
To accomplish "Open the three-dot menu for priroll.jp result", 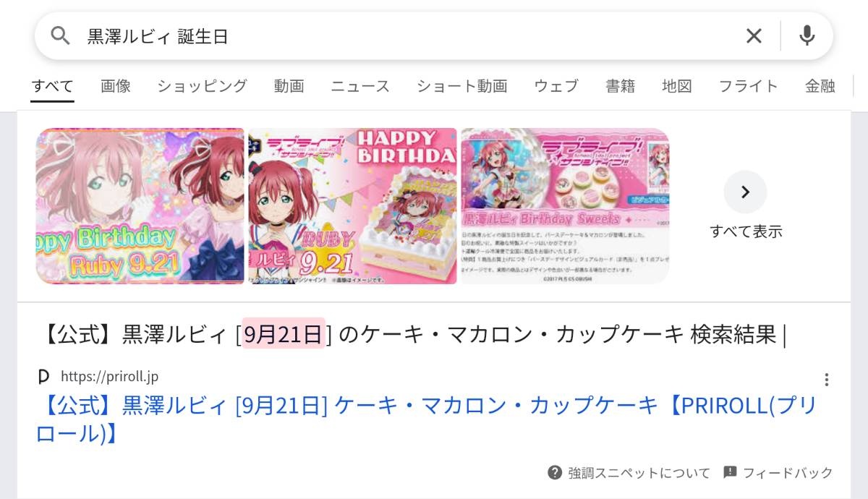I will (826, 380).
